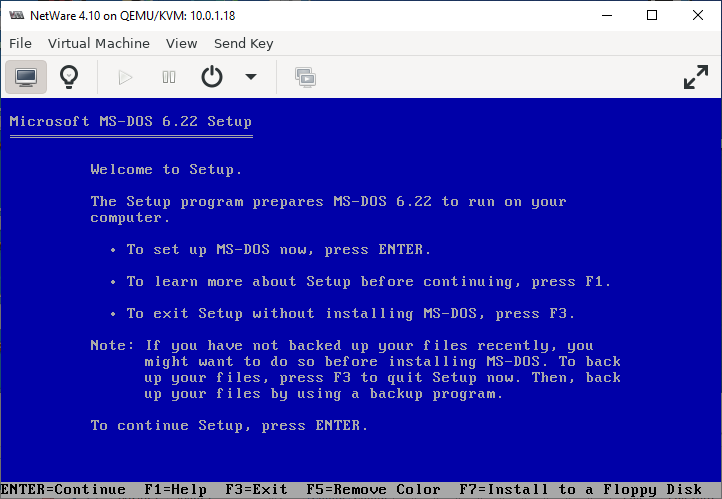The height and width of the screenshot is (499, 722).
Task: Switch to fullscreen view
Action: tap(695, 77)
